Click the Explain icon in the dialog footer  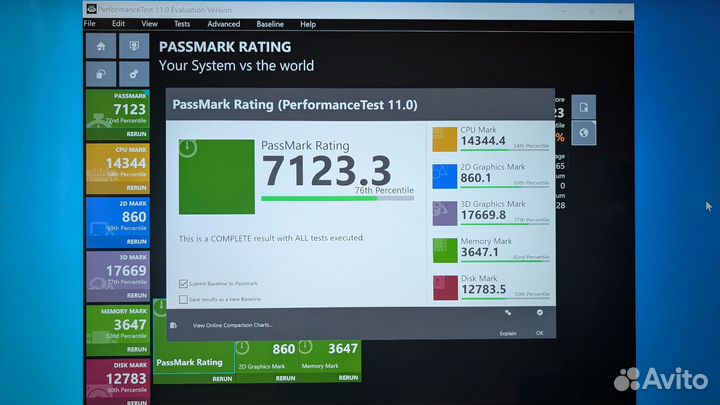tap(508, 314)
